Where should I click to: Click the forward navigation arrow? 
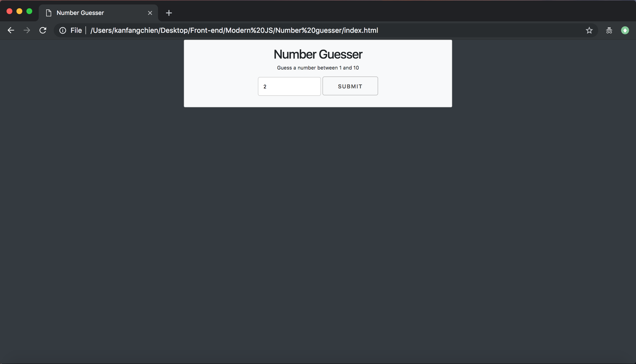27,30
